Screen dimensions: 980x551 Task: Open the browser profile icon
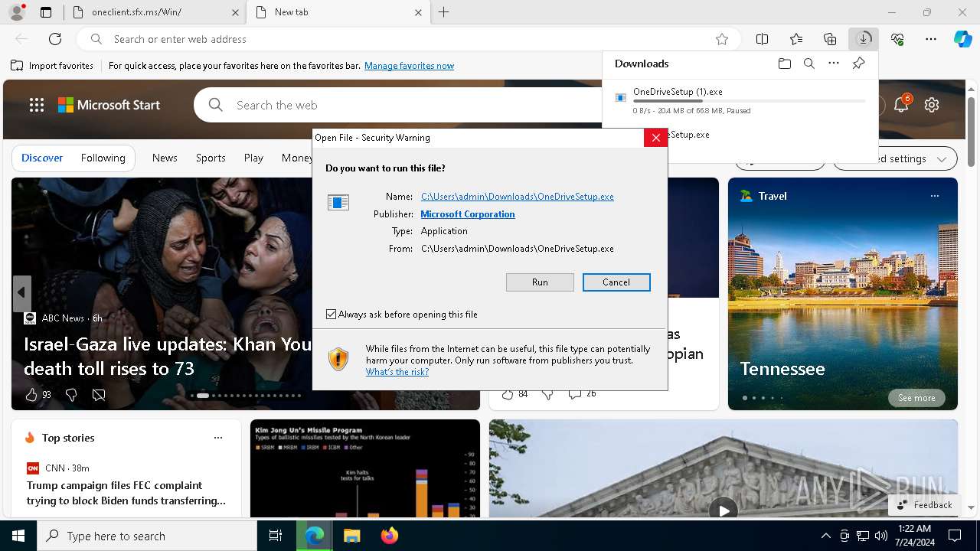coord(16,12)
